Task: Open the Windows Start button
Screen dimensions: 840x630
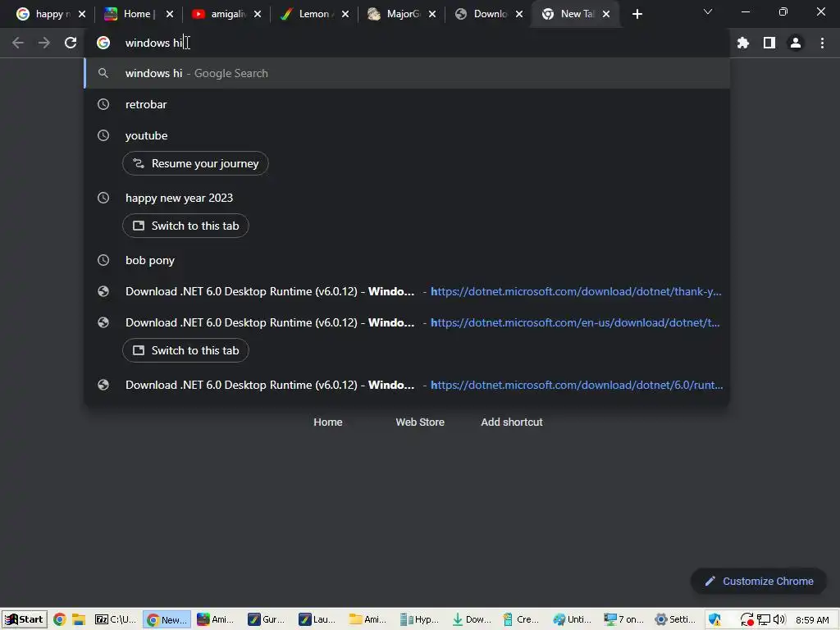Action: tap(24, 619)
